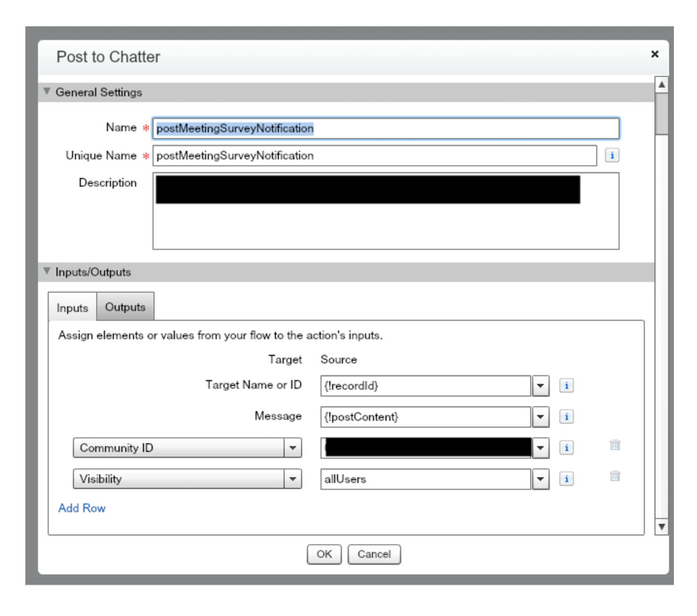Open info icon beside Unique Name field
The height and width of the screenshot is (616, 697).
pyautogui.click(x=612, y=155)
